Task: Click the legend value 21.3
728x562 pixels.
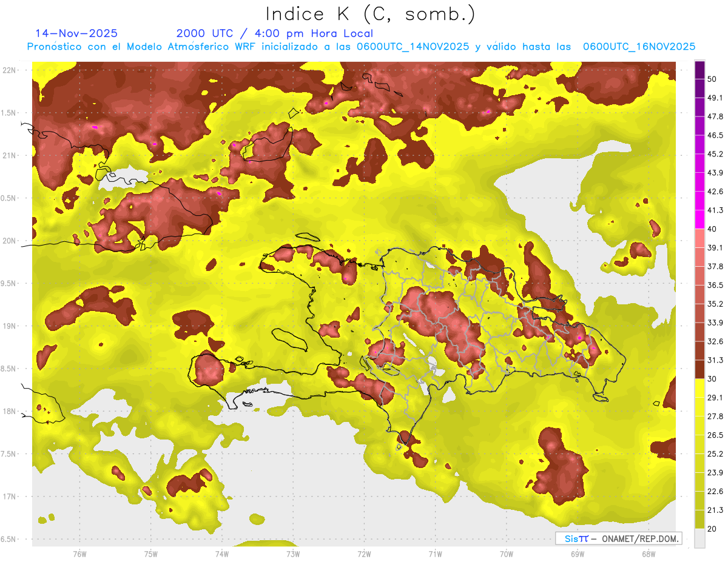Action: 715,510
